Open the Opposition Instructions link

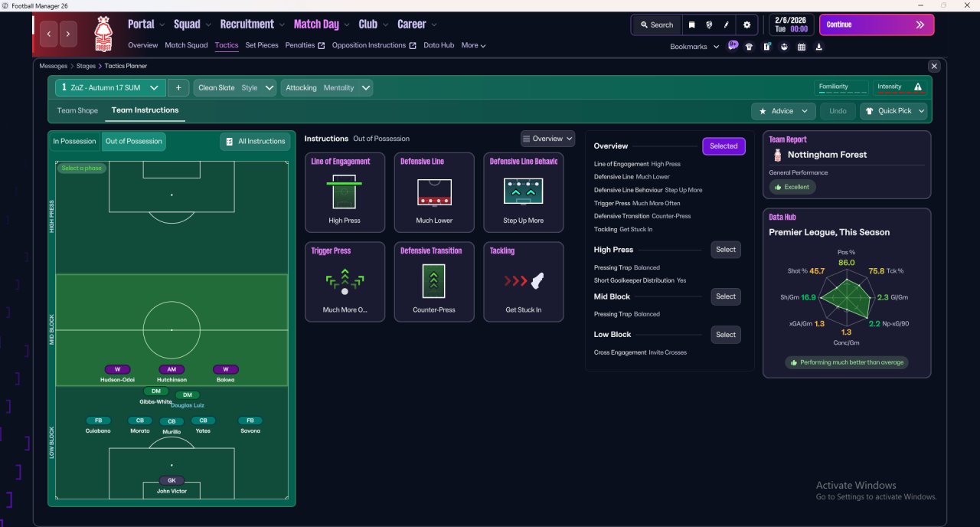(x=374, y=45)
